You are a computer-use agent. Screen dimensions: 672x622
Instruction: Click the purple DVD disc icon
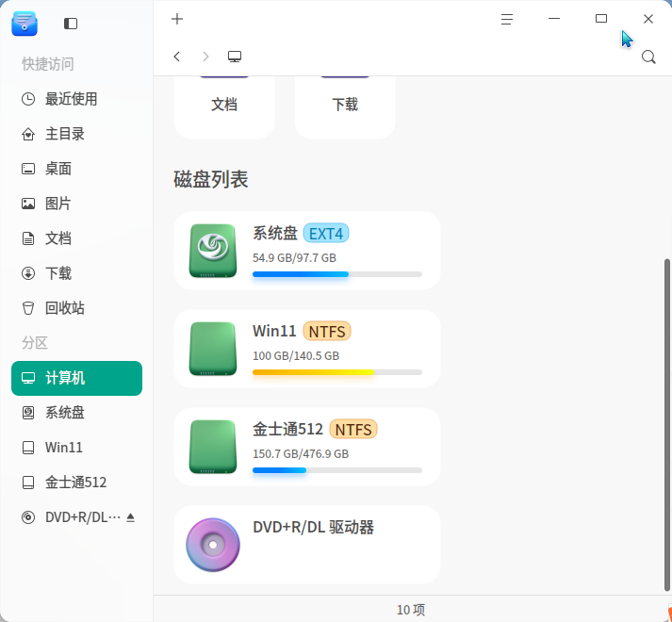coord(213,545)
